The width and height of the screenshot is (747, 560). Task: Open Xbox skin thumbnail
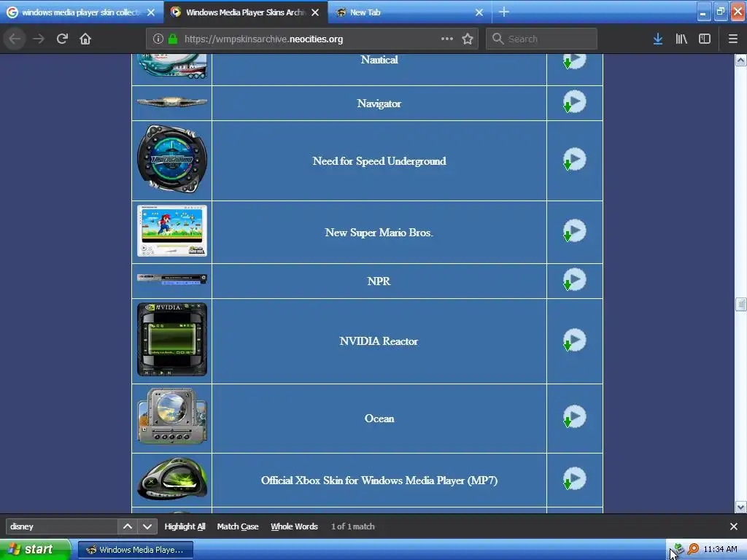(172, 478)
